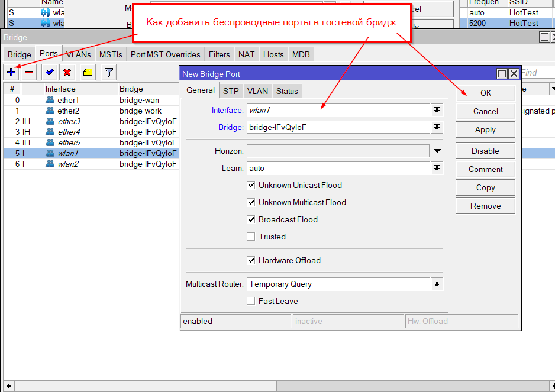Click the Remove button

click(485, 206)
